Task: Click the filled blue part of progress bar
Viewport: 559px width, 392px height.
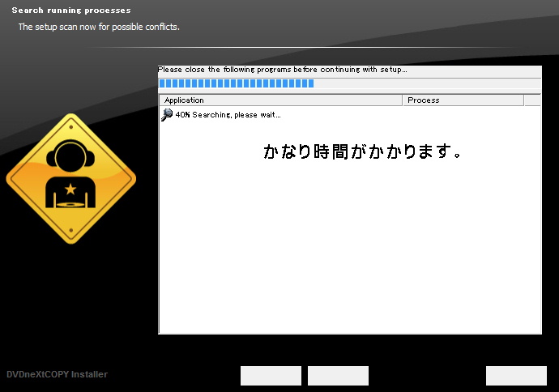Action: point(236,83)
